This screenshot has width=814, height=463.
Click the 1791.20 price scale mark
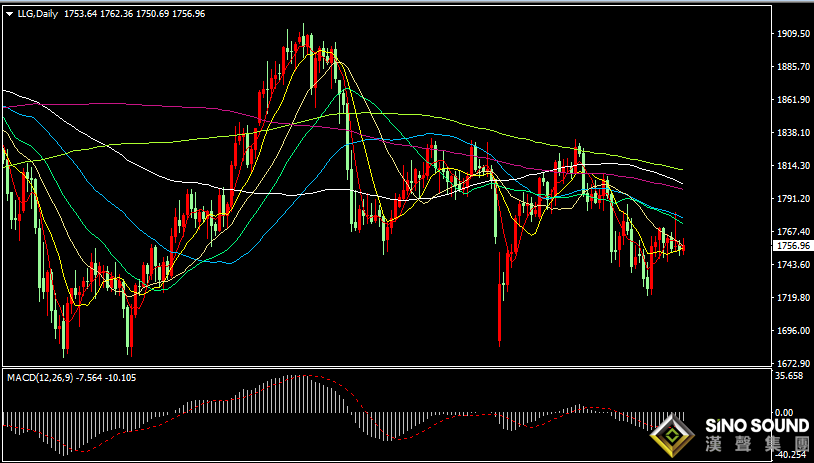coord(792,199)
